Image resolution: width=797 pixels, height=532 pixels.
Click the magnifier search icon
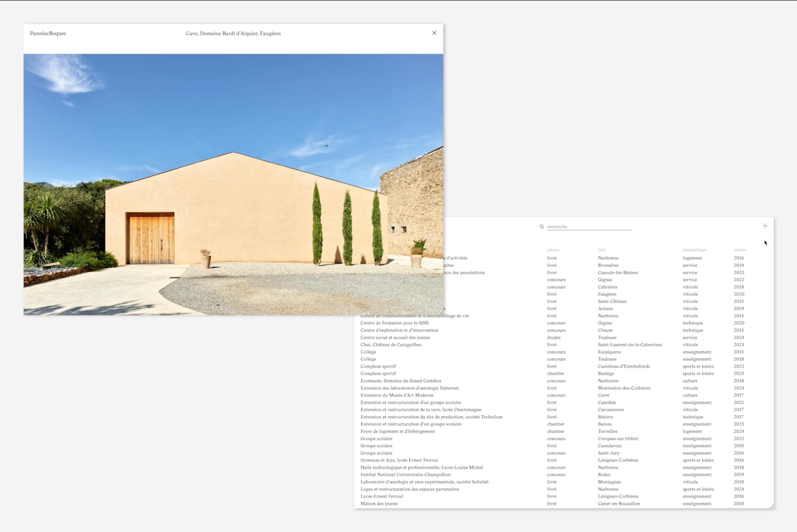pyautogui.click(x=542, y=227)
